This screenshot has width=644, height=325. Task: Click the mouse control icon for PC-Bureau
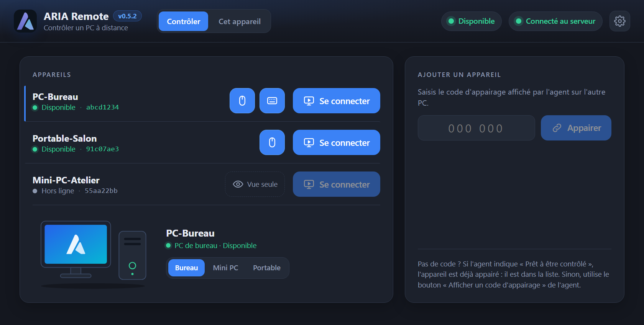click(x=242, y=101)
